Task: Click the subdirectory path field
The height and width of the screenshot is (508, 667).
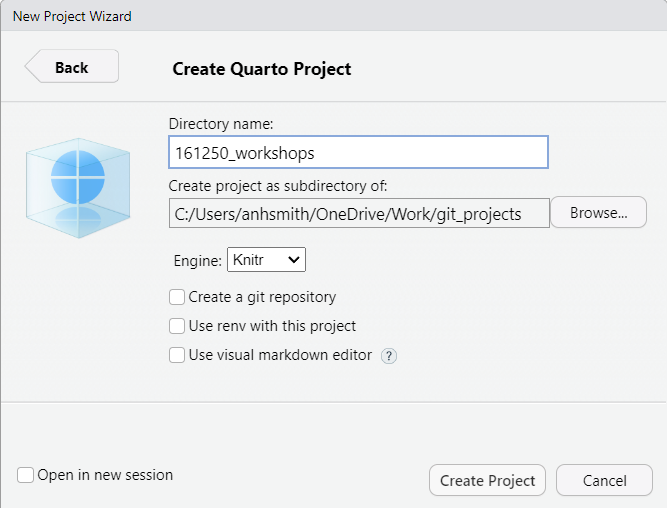Action: point(359,214)
